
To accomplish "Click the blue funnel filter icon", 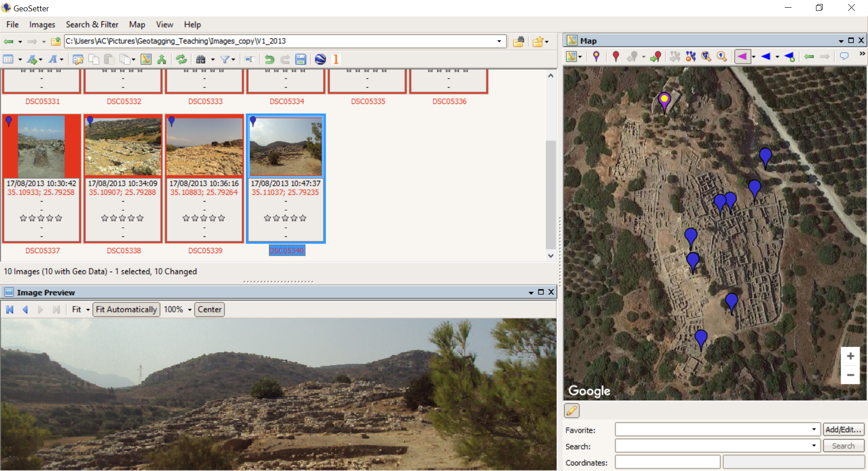I will click(224, 59).
